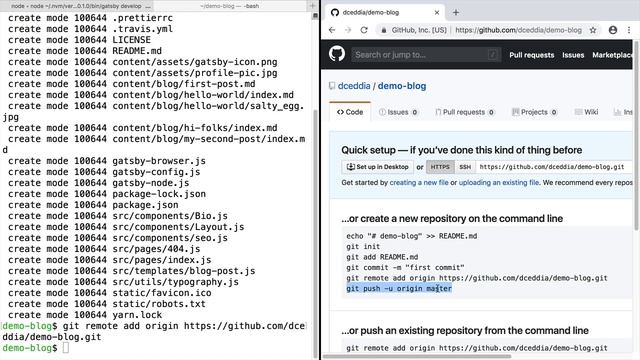Click the browser horizontal scrollbar

[416, 356]
